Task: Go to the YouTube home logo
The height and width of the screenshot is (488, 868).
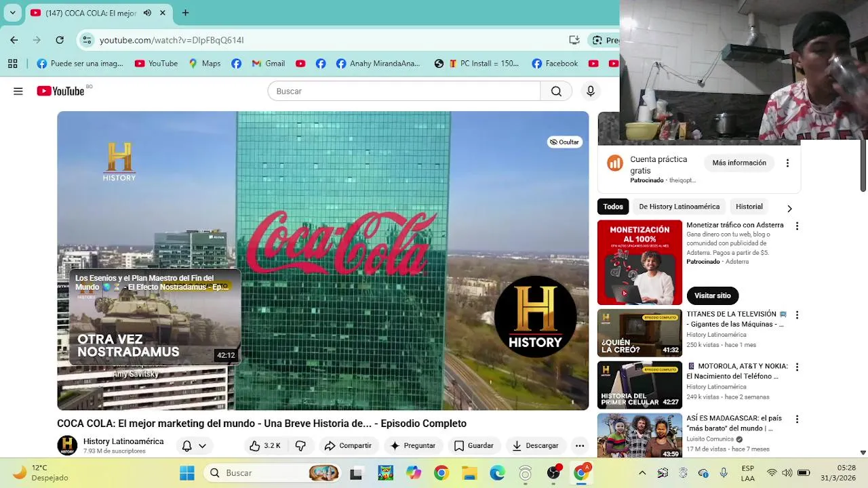Action: coord(60,91)
